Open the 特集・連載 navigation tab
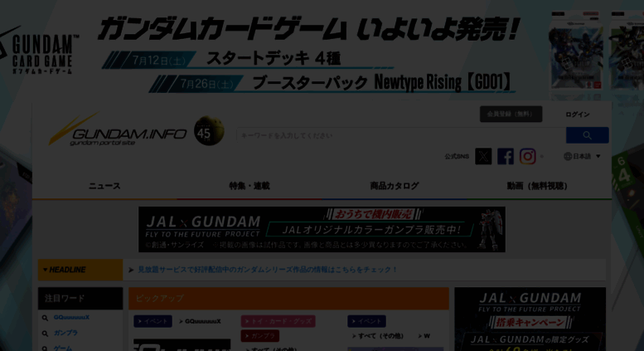Viewport: 644px width, 351px height. tap(249, 186)
